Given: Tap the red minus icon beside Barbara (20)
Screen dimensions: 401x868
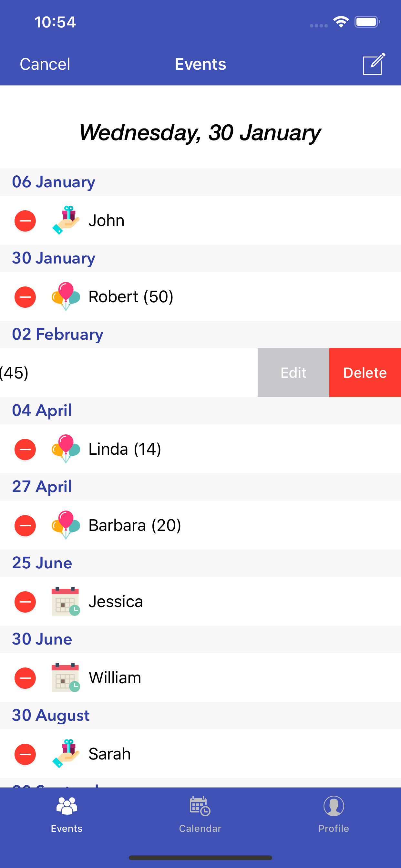Looking at the screenshot, I should 25,525.
